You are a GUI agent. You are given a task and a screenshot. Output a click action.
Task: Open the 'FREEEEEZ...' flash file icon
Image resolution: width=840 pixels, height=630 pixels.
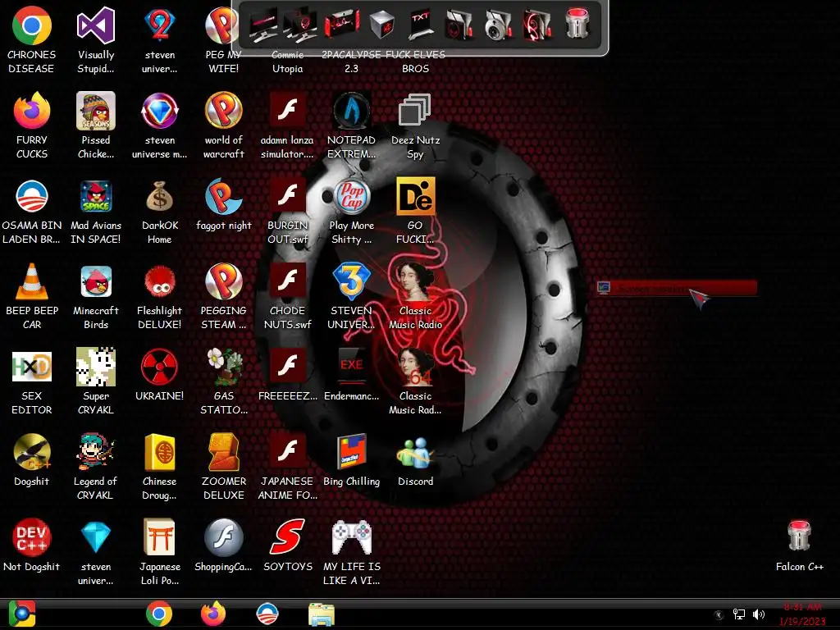(x=288, y=367)
